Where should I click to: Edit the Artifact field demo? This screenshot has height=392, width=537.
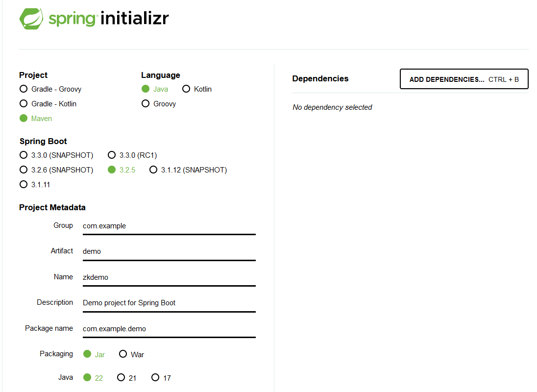(x=169, y=252)
